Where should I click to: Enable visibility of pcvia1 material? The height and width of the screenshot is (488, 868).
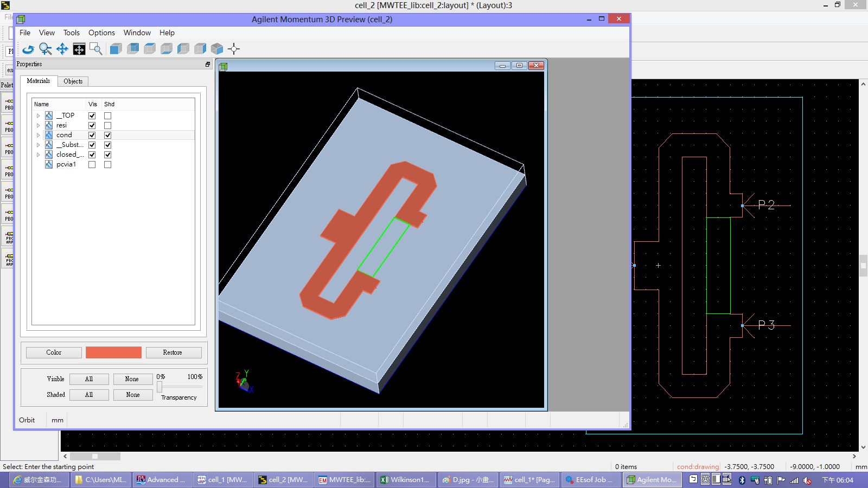tap(92, 164)
